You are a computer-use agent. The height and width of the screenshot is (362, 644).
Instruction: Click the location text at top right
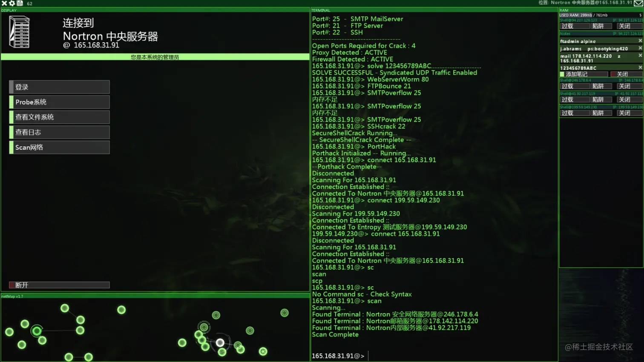pyautogui.click(x=585, y=3)
